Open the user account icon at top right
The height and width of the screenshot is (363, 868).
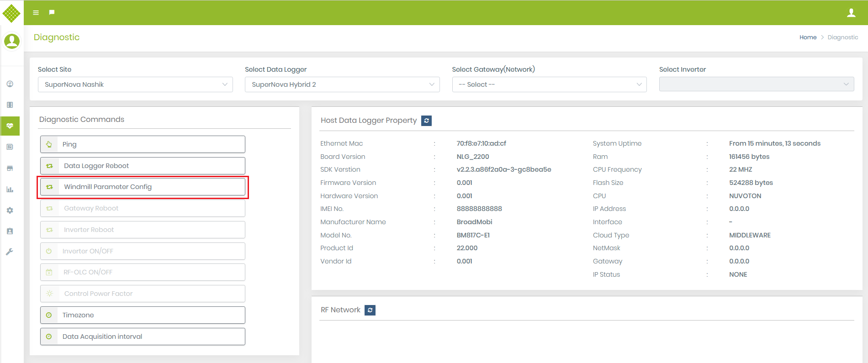click(x=851, y=13)
